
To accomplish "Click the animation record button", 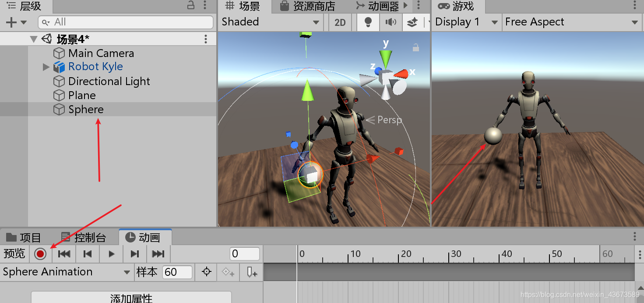I will (x=41, y=253).
